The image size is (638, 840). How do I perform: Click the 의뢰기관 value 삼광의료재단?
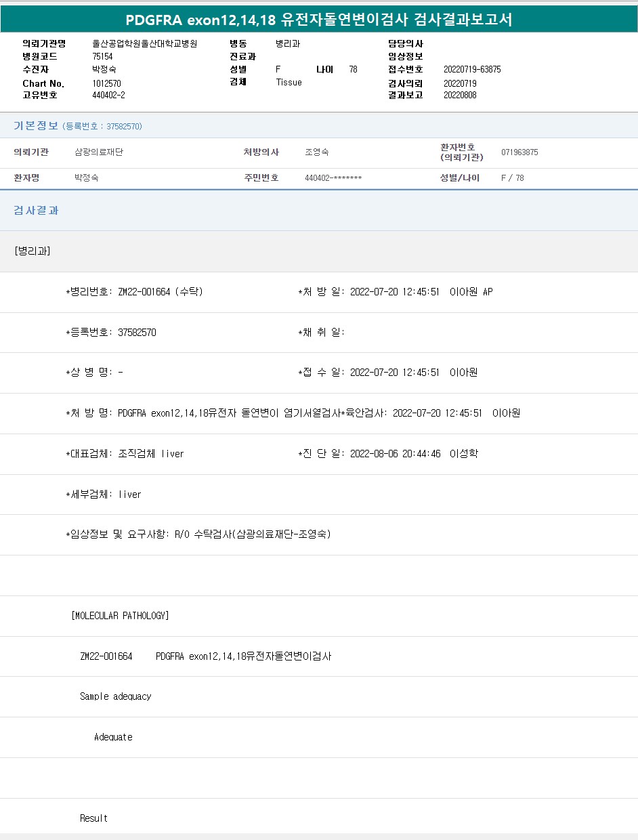98,152
